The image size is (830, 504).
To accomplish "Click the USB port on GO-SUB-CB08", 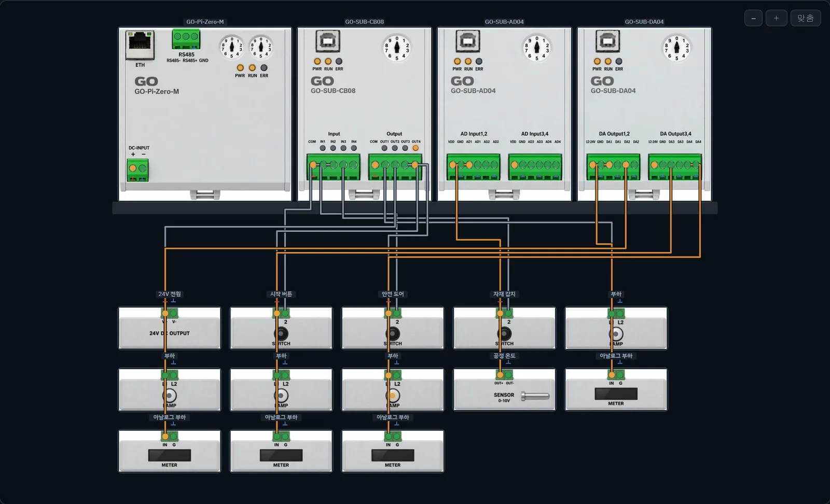I will (328, 41).
